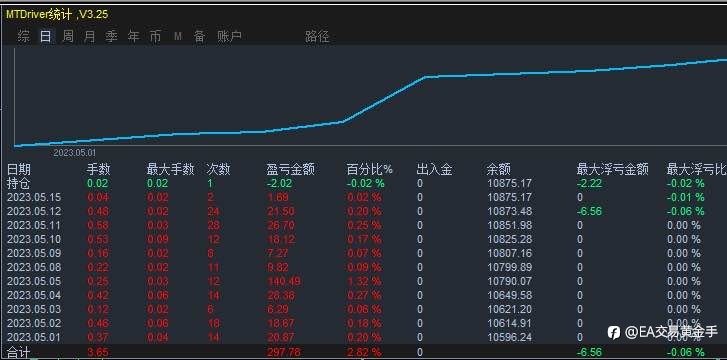The width and height of the screenshot is (727, 360).
Task: Click the balance 10851.98 cell
Action: [x=510, y=225]
